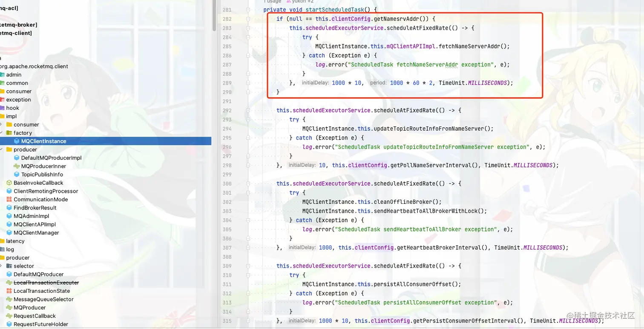Collapse the factory folder in project tree
This screenshot has width=644, height=329.
pos(1,133)
